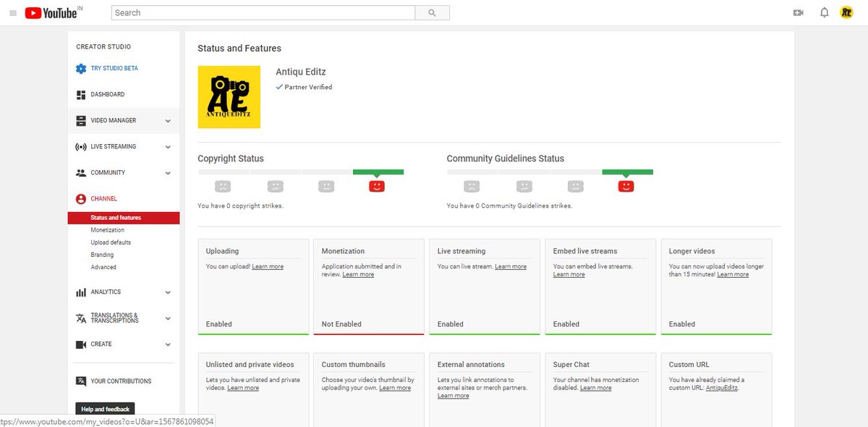Expand the Create section
The height and width of the screenshot is (427, 868).
(168, 344)
